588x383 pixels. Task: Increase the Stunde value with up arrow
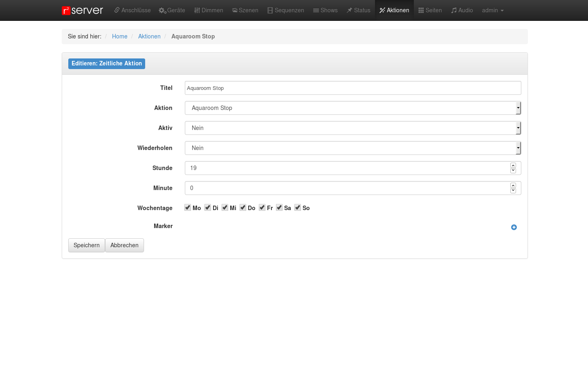[x=513, y=166]
